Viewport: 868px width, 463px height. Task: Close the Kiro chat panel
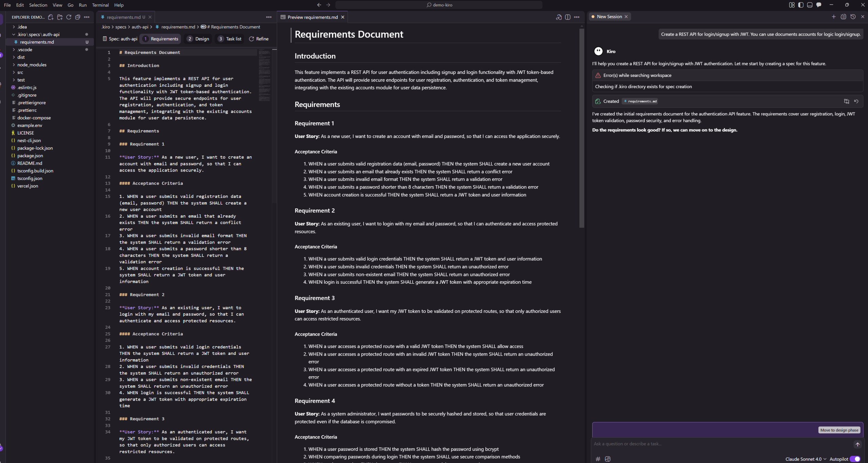click(863, 17)
